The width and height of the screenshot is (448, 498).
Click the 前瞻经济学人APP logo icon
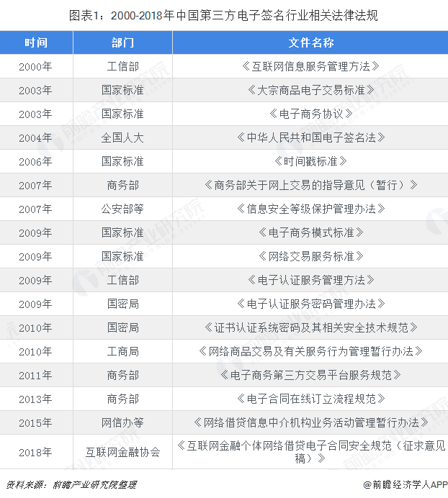367,485
